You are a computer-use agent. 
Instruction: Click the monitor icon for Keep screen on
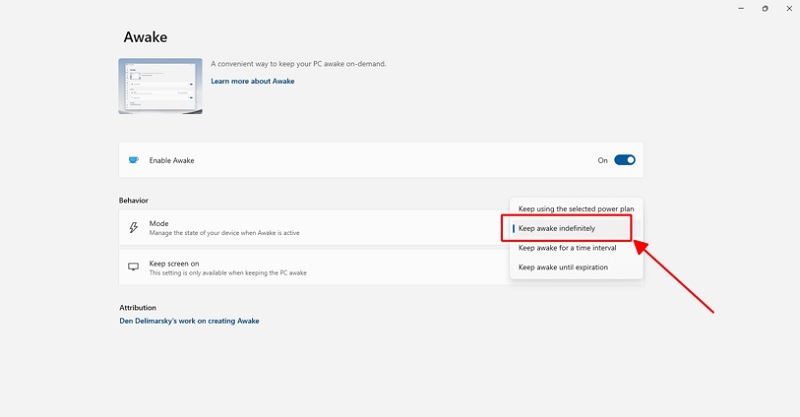[133, 267]
